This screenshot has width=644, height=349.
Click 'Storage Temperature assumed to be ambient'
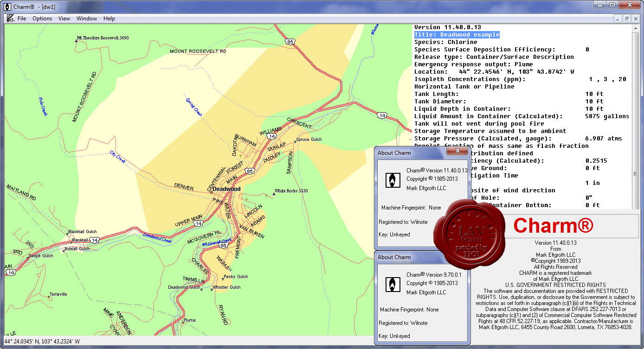490,131
